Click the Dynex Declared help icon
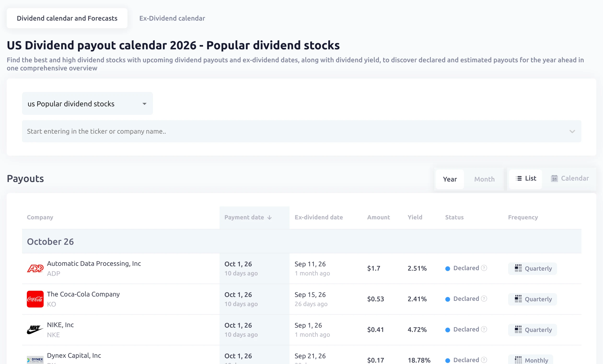The width and height of the screenshot is (603, 364). pyautogui.click(x=484, y=360)
